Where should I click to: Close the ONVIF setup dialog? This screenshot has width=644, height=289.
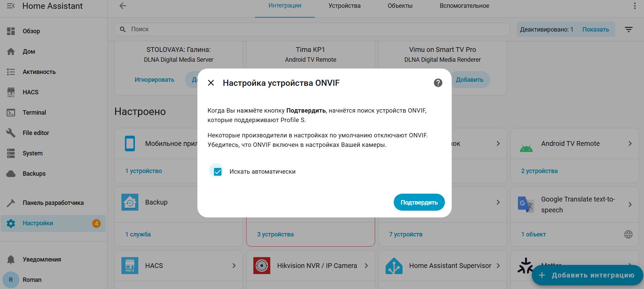pos(211,83)
